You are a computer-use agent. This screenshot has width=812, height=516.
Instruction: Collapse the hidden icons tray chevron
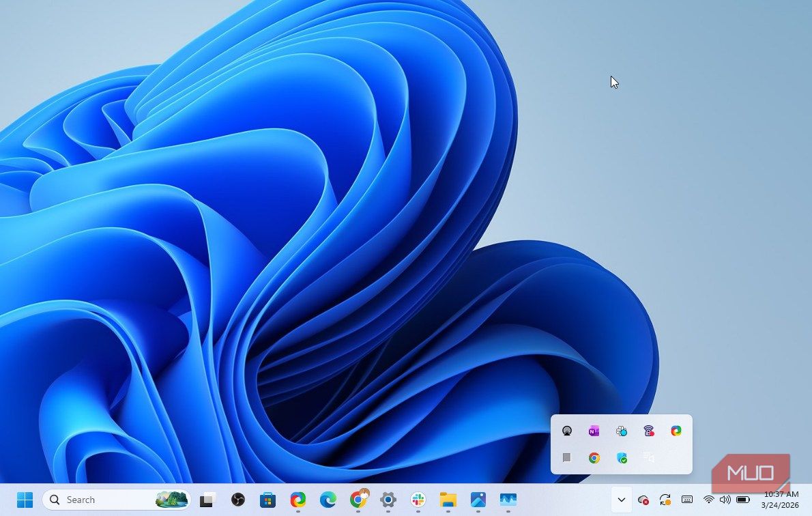point(622,500)
